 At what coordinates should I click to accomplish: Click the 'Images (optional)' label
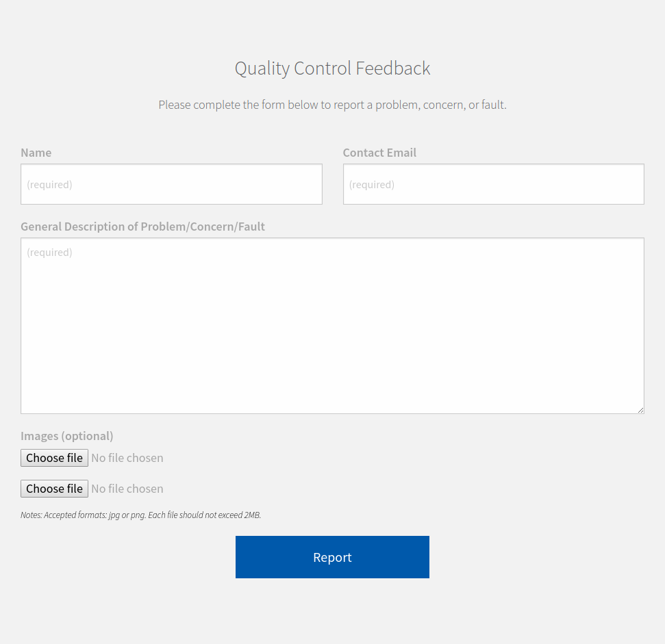[66, 436]
